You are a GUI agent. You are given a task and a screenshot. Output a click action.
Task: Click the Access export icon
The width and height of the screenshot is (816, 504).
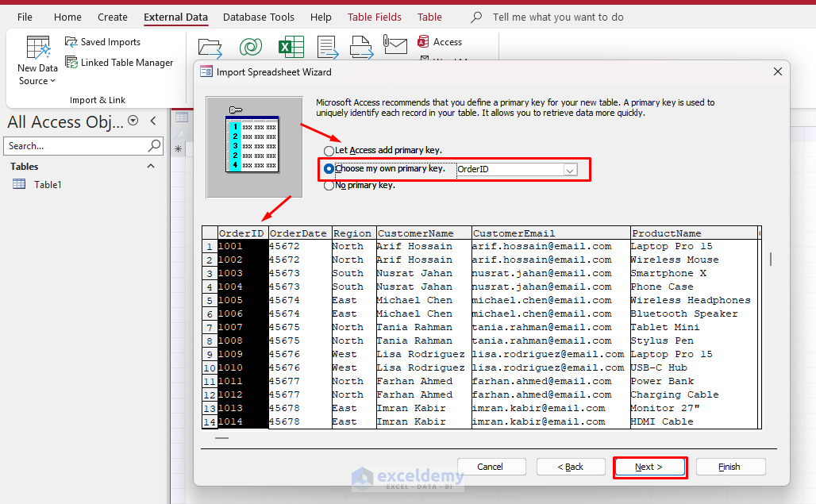[440, 41]
